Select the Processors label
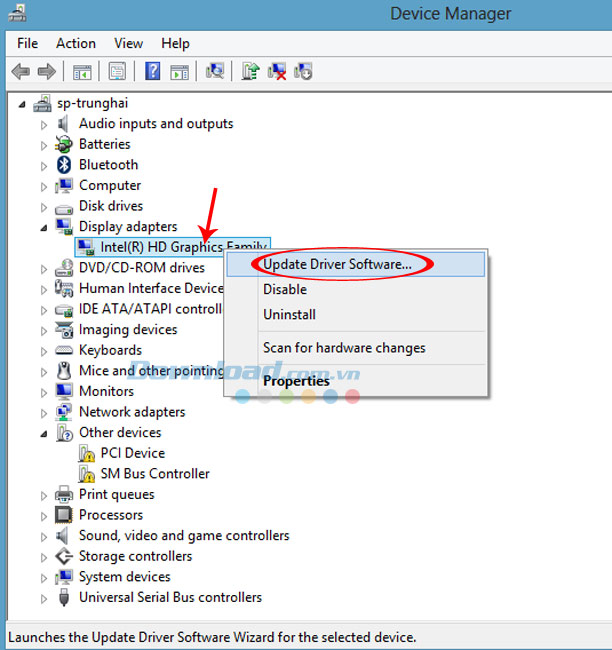612x650 pixels. [111, 515]
